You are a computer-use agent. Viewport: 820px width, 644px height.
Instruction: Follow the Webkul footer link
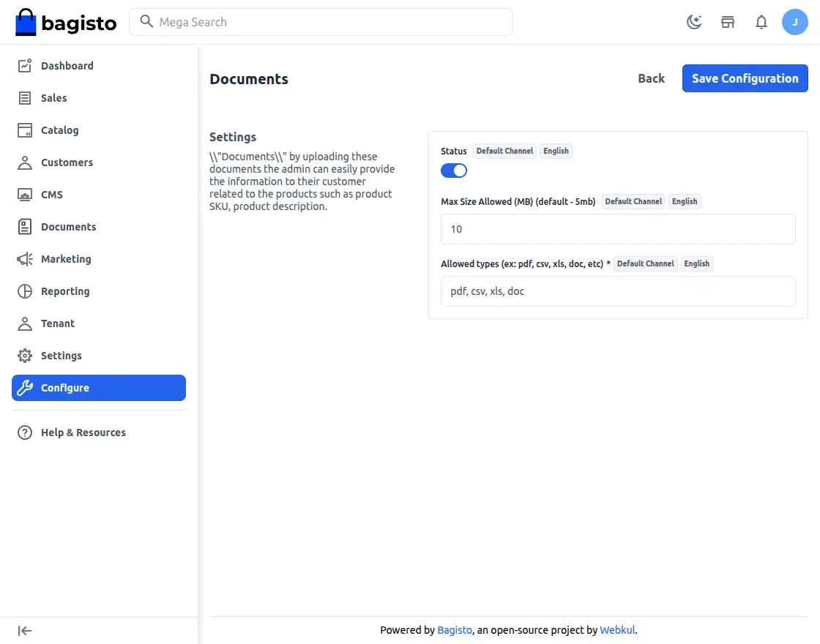(617, 630)
